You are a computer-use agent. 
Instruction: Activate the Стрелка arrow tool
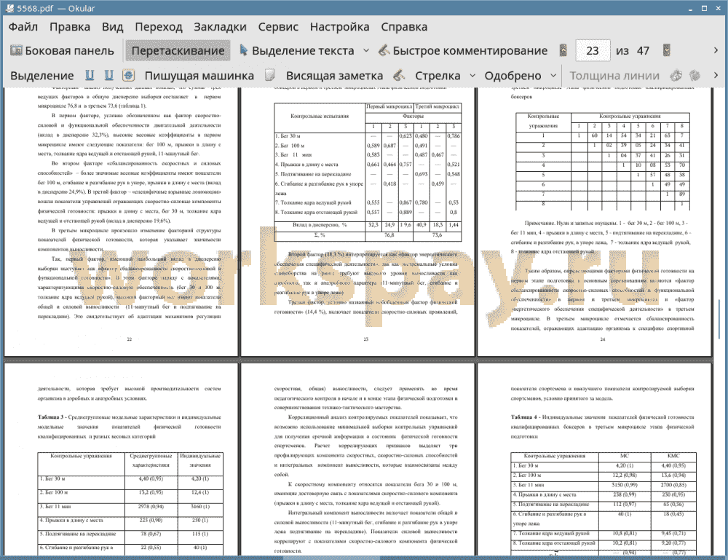pyautogui.click(x=438, y=76)
